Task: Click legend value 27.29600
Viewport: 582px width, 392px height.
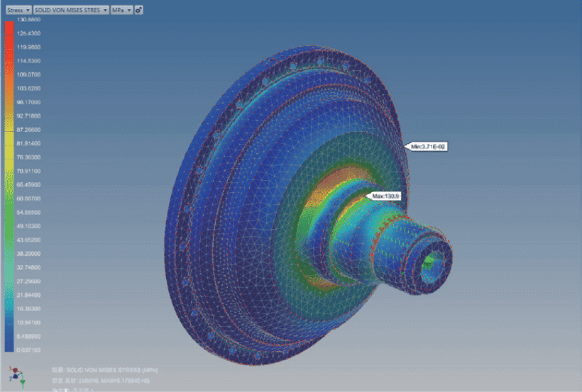Action: 28,281
